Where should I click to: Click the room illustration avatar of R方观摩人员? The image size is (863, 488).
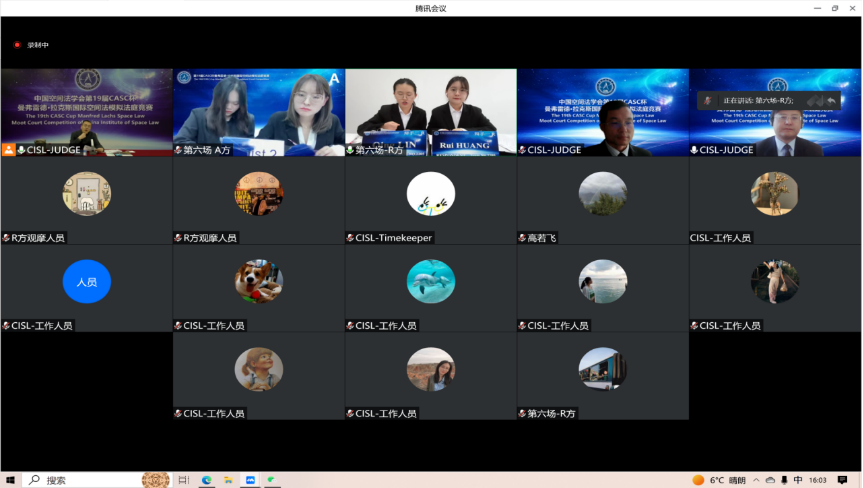coord(86,194)
